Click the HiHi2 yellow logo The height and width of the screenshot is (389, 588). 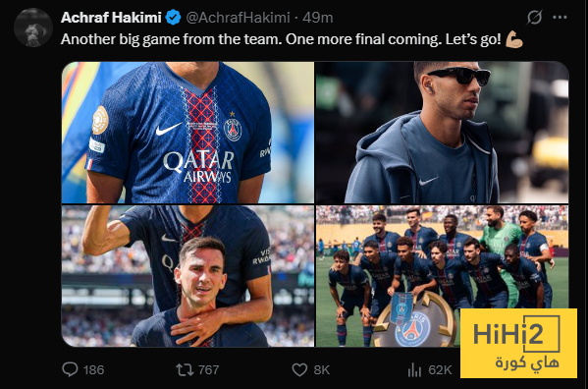[x=518, y=343]
